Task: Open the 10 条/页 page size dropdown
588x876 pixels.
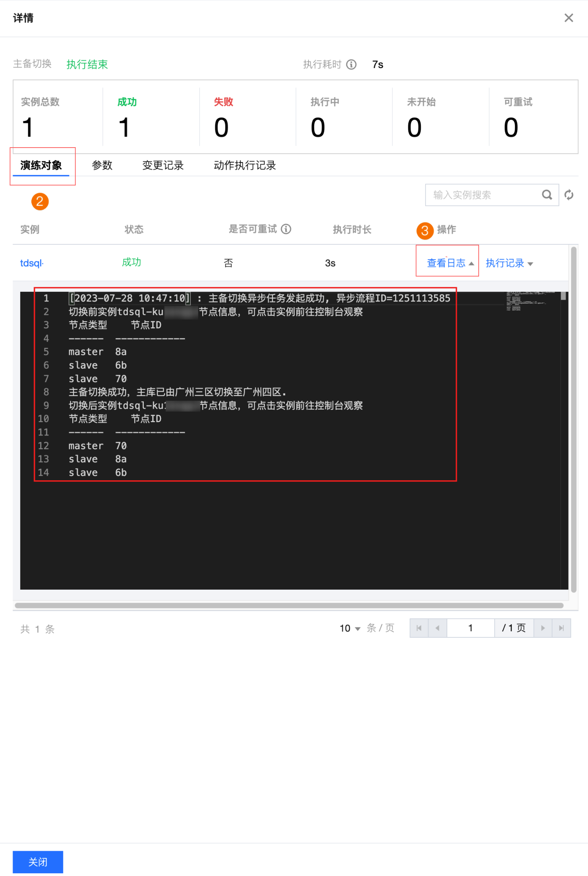Action: point(349,628)
